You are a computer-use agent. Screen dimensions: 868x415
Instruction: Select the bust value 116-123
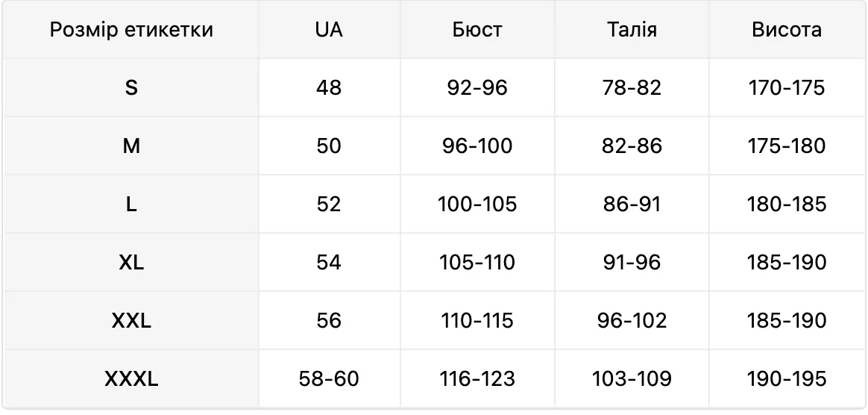click(477, 379)
